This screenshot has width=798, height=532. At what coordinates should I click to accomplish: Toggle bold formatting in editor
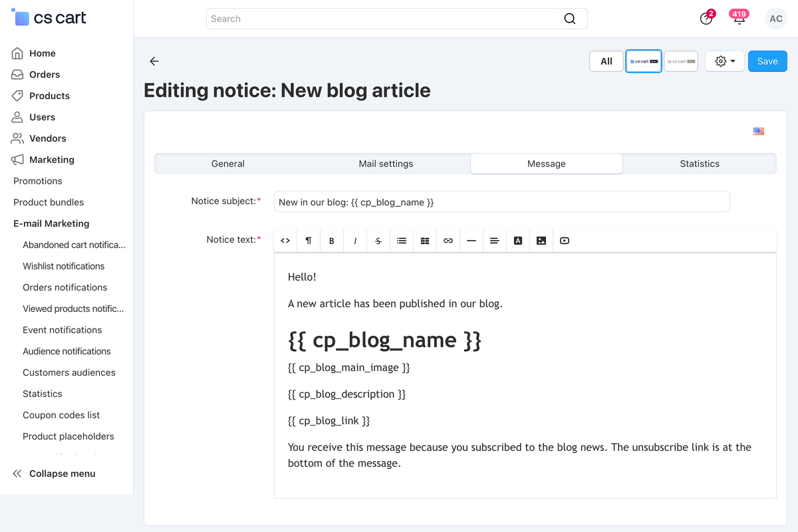tap(332, 241)
